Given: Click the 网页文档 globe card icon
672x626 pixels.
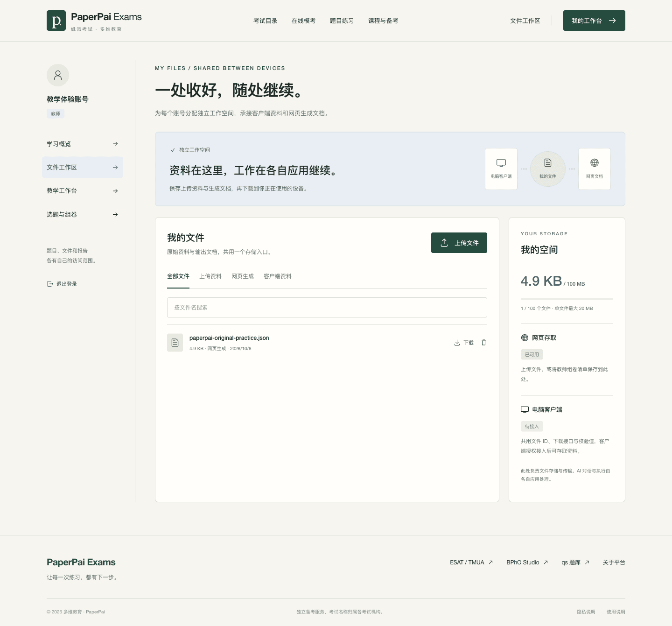Looking at the screenshot, I should [x=595, y=162].
